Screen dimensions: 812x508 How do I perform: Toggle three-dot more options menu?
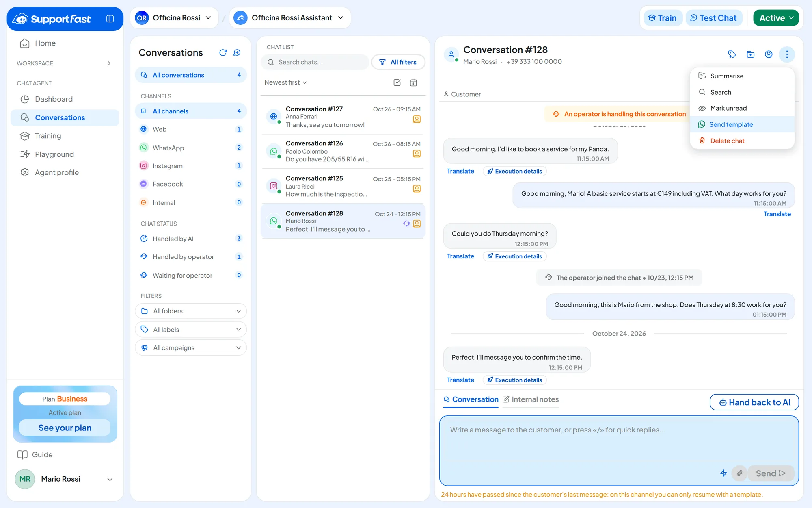[787, 54]
